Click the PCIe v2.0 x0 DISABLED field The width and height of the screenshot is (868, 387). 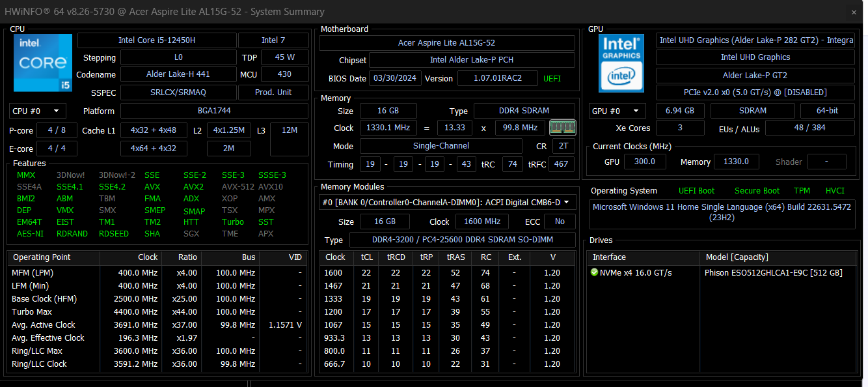pyautogui.click(x=755, y=93)
